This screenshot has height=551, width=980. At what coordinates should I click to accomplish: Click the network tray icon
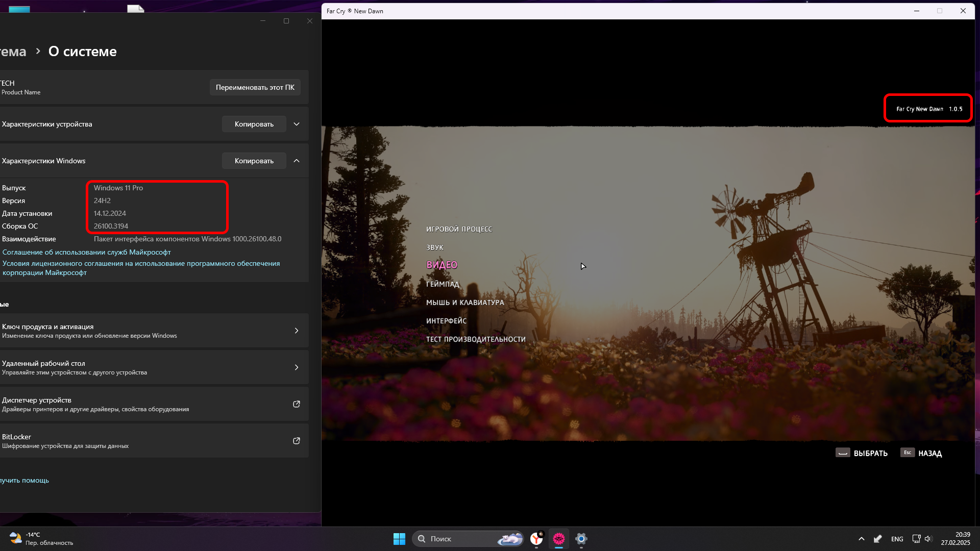917,539
